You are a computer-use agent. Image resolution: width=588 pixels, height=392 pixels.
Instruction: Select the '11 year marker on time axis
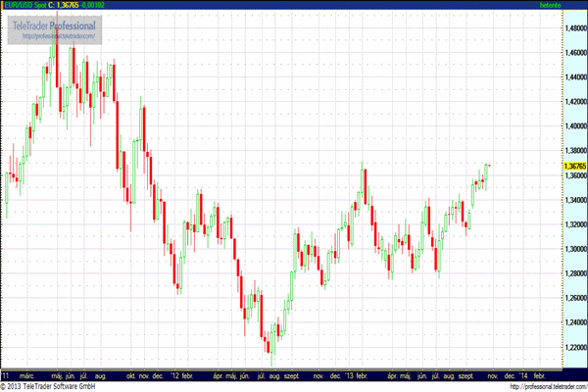click(6, 374)
